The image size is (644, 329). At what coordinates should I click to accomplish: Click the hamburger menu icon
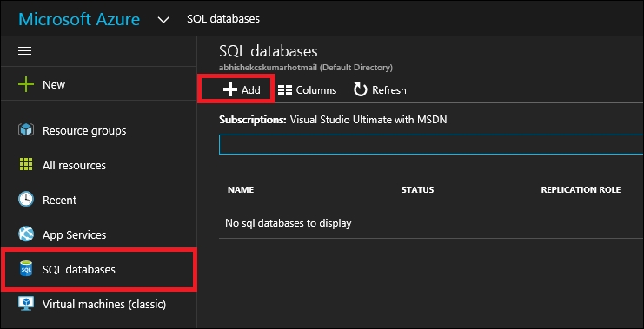[x=24, y=51]
